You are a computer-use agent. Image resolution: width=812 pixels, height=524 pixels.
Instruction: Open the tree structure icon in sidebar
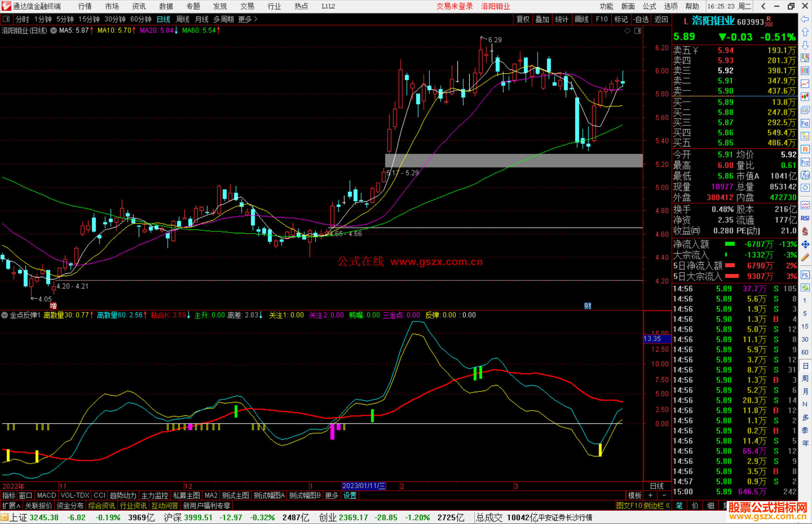[x=805, y=136]
